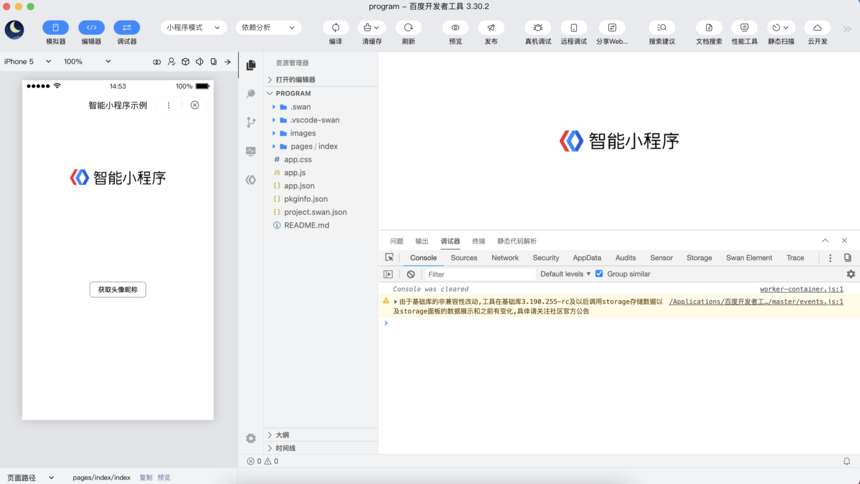Open the 100% zoom dropdown

click(x=87, y=61)
